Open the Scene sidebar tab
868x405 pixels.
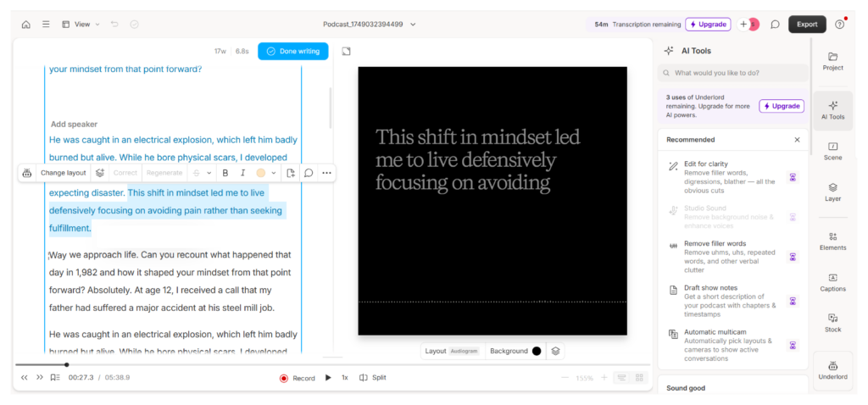(832, 151)
